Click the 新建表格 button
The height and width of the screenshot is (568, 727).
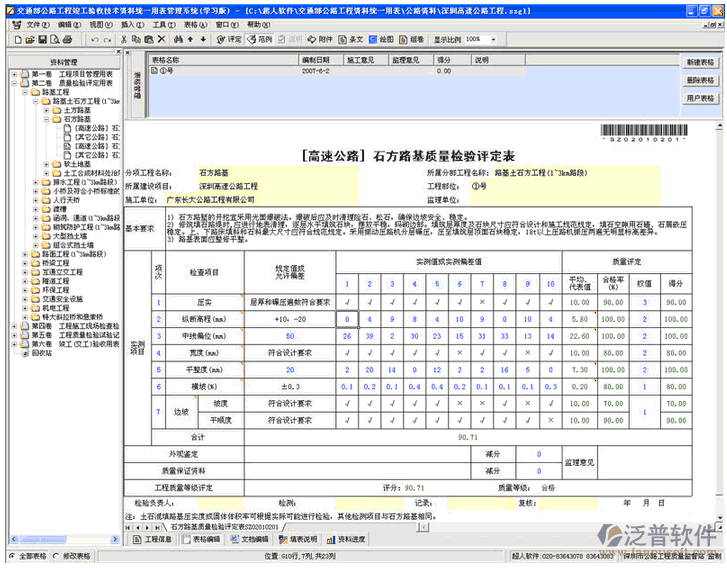click(x=700, y=62)
